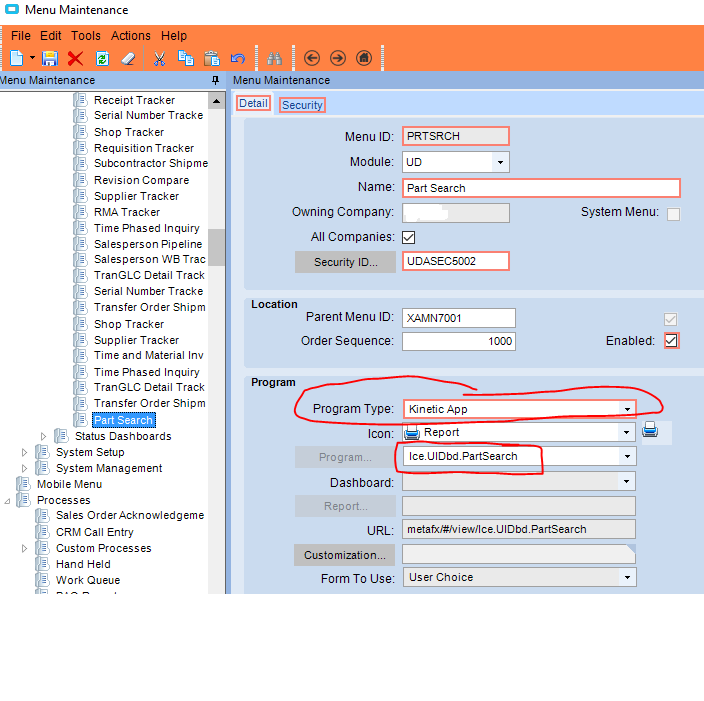Click the Customization... button

pyautogui.click(x=344, y=555)
